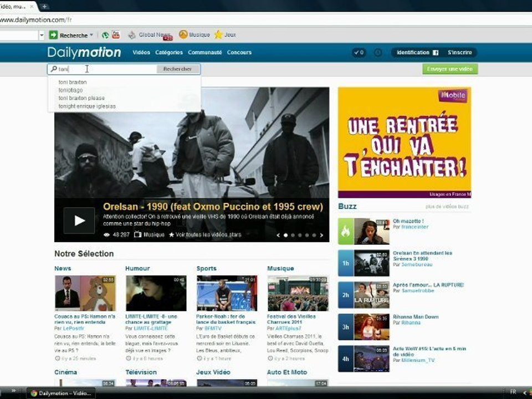
Task: Open the YouTube icon in browser toolbar
Action: [x=116, y=34]
